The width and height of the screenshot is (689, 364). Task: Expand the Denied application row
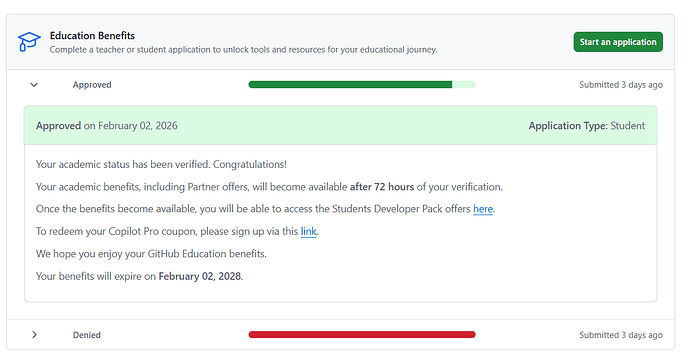tap(34, 335)
